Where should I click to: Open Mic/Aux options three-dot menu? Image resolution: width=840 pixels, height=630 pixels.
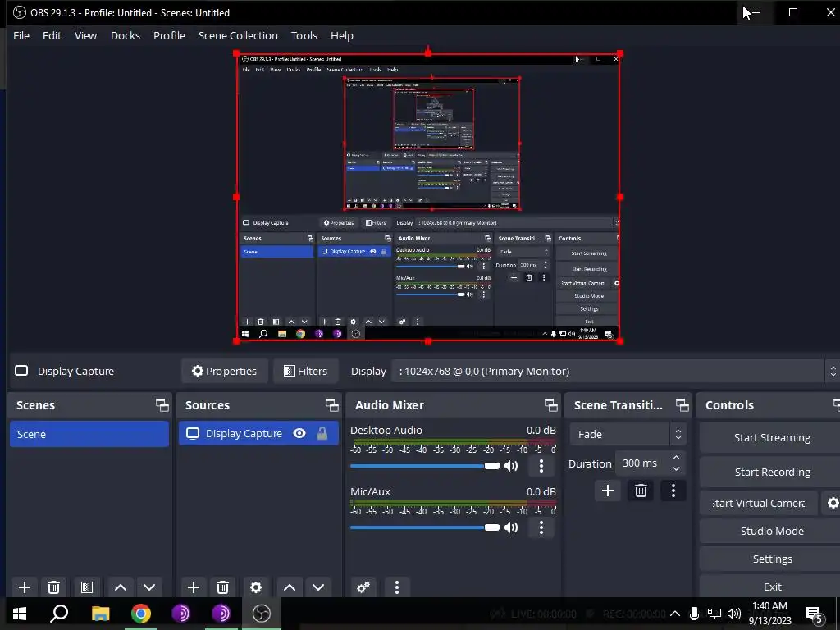tap(541, 527)
